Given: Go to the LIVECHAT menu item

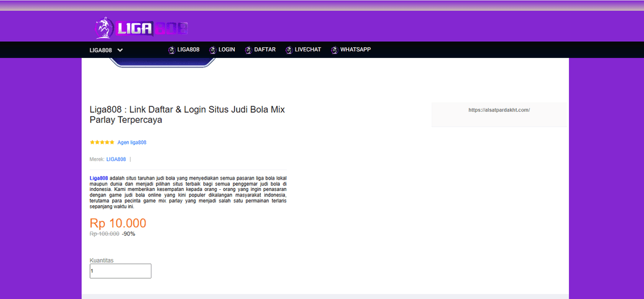Looking at the screenshot, I should pos(308,50).
